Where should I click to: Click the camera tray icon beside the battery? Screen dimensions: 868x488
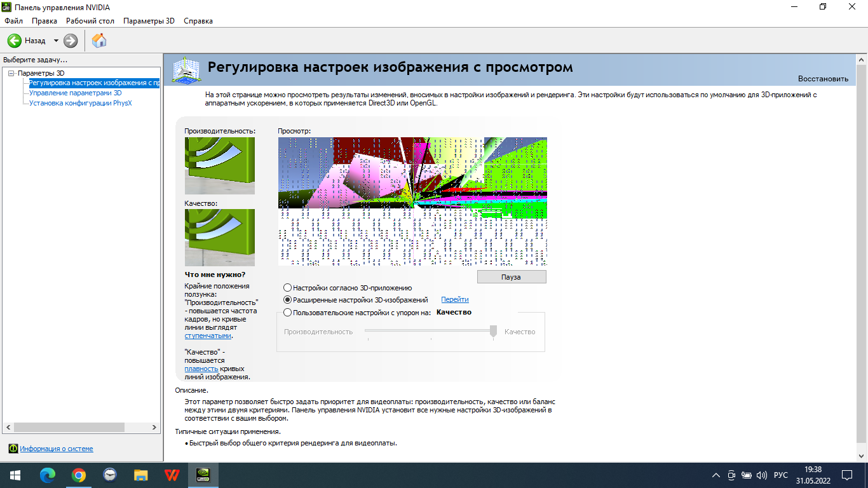[x=731, y=475]
